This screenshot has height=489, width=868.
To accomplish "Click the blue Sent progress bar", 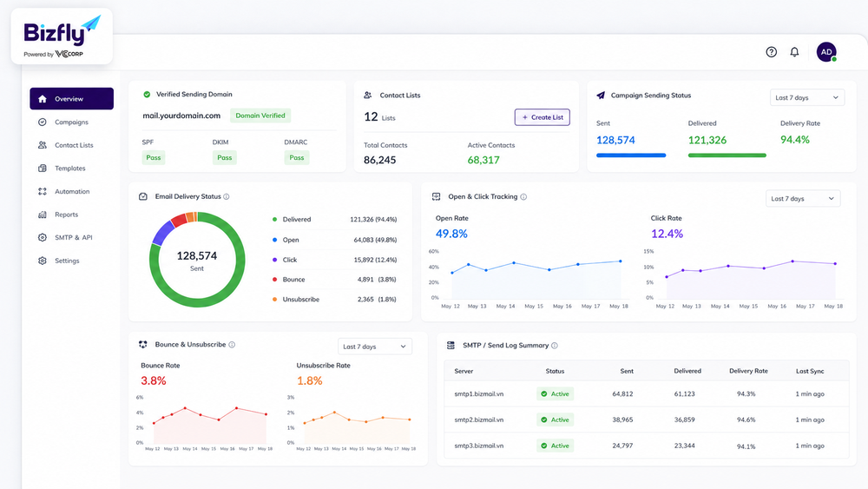I will (x=631, y=155).
